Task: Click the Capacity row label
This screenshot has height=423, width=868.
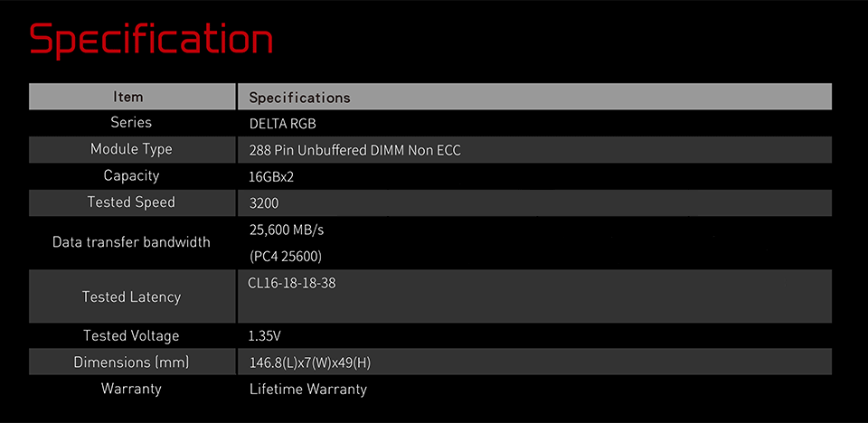Action: coord(131,176)
